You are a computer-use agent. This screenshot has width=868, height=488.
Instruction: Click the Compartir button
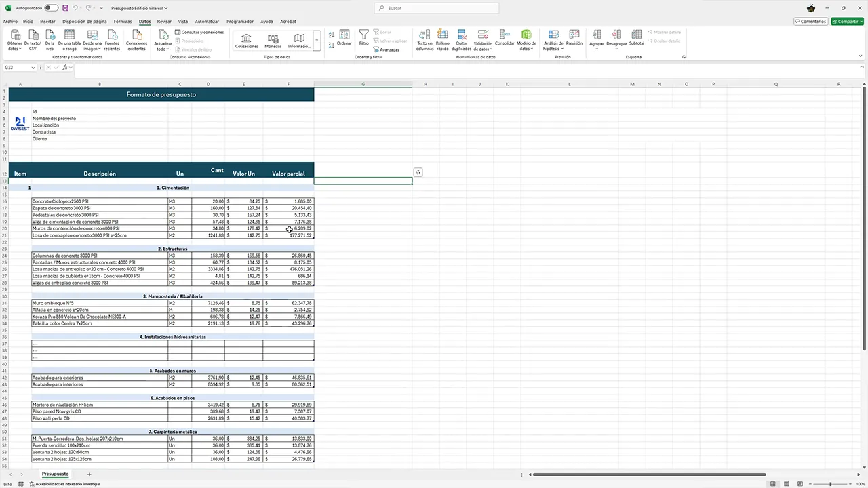coord(847,22)
